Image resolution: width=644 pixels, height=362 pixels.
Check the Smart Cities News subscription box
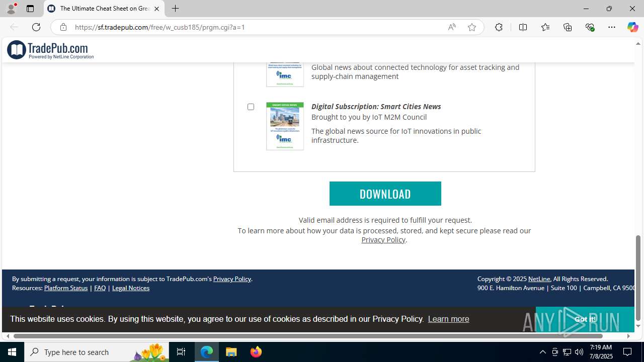pyautogui.click(x=251, y=107)
